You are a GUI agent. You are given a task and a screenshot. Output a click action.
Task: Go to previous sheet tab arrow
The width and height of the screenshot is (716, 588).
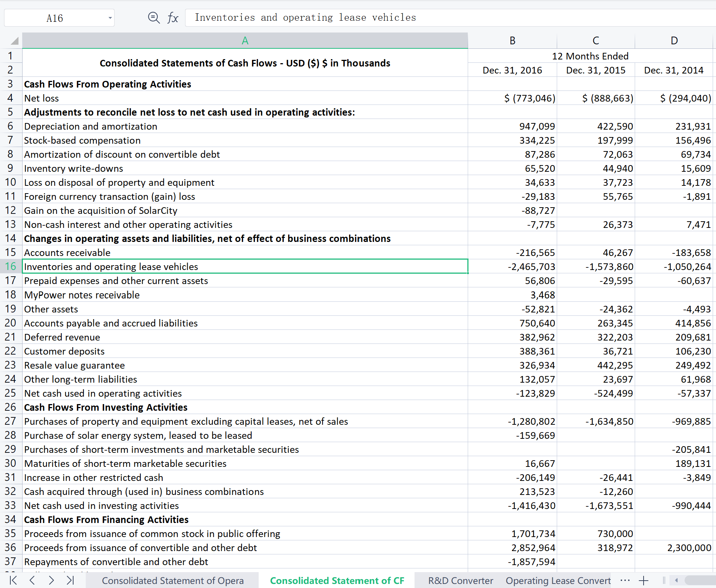[x=33, y=580]
